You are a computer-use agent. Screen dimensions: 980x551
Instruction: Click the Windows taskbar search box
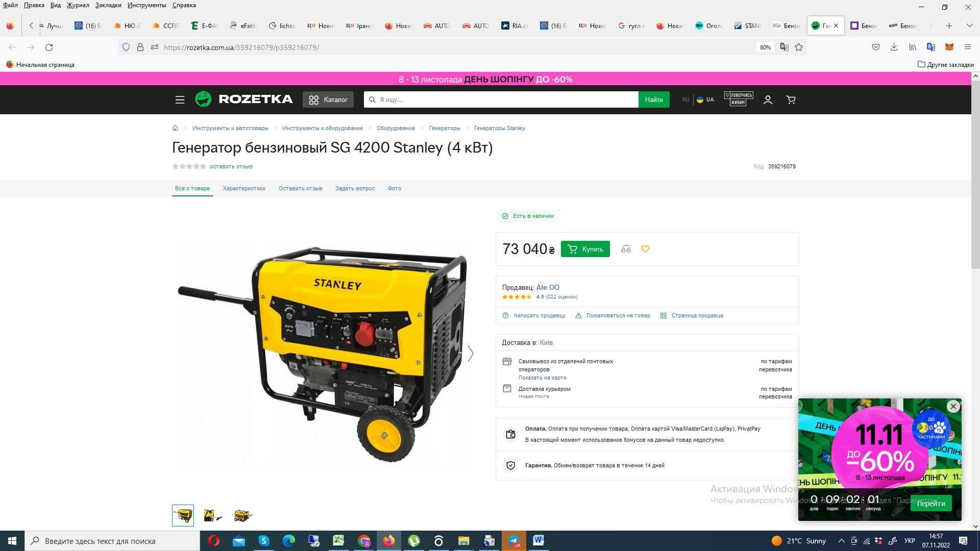pyautogui.click(x=112, y=541)
